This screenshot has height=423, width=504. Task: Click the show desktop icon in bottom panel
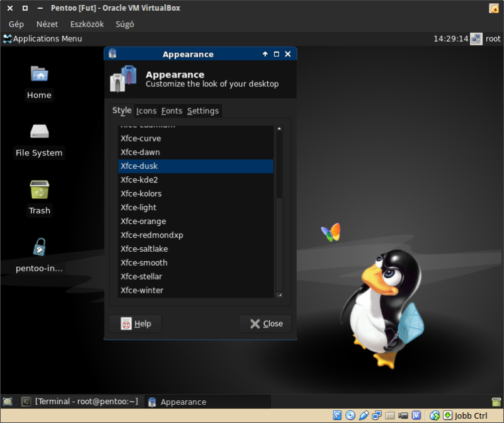(x=8, y=402)
